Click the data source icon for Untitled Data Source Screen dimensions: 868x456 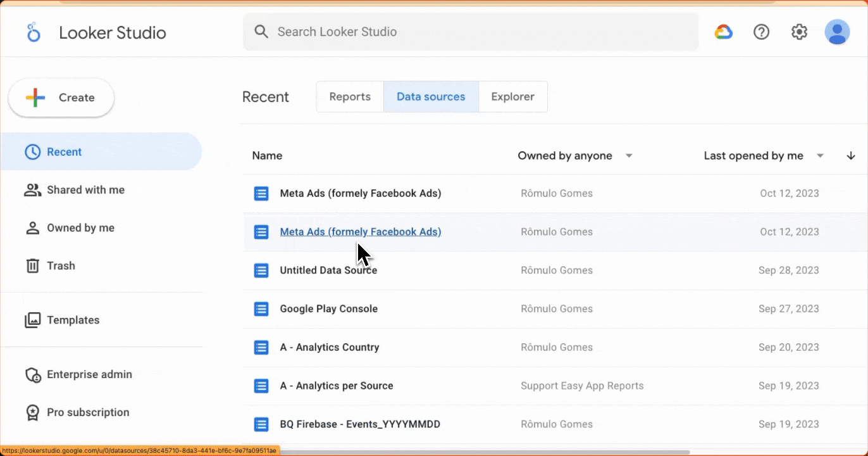coord(261,270)
